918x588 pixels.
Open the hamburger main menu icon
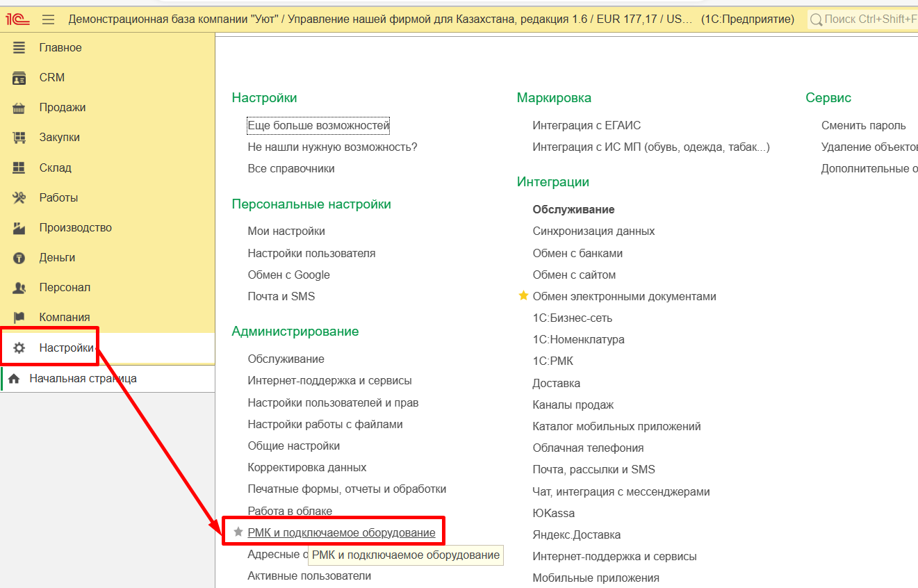[x=48, y=19]
